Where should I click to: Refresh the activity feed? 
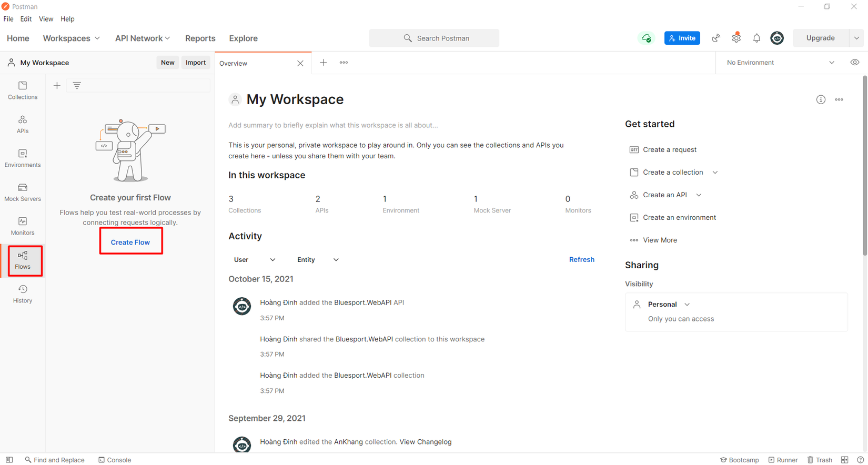(x=582, y=259)
